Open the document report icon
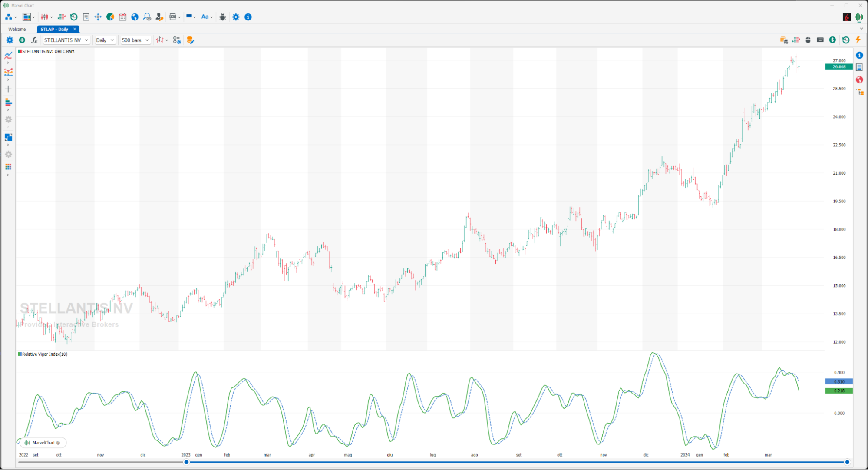The height and width of the screenshot is (470, 868). click(86, 17)
